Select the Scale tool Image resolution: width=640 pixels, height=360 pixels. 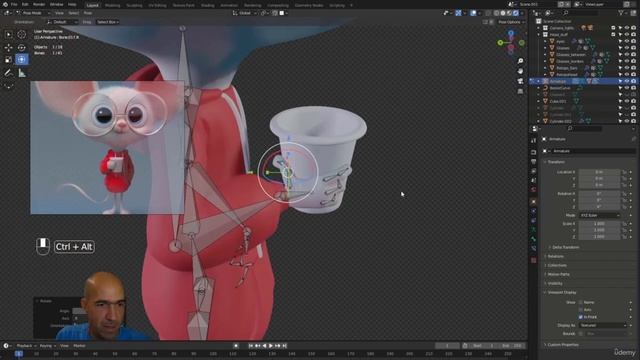point(9,60)
